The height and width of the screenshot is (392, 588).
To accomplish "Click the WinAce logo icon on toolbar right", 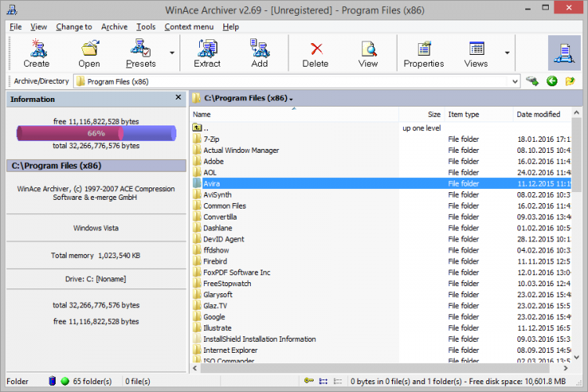I will click(564, 53).
